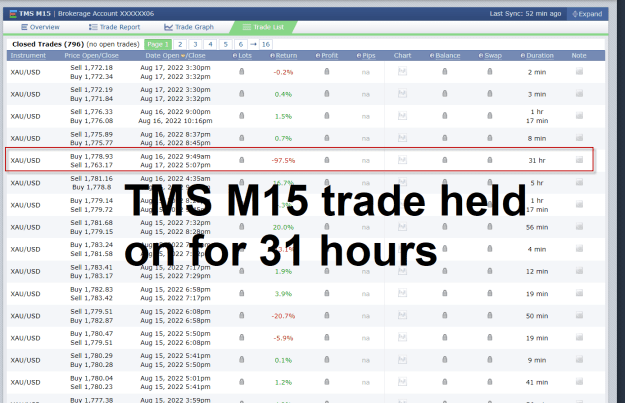Open note icon for the 8 min trade
The height and width of the screenshot is (403, 625).
click(580, 138)
